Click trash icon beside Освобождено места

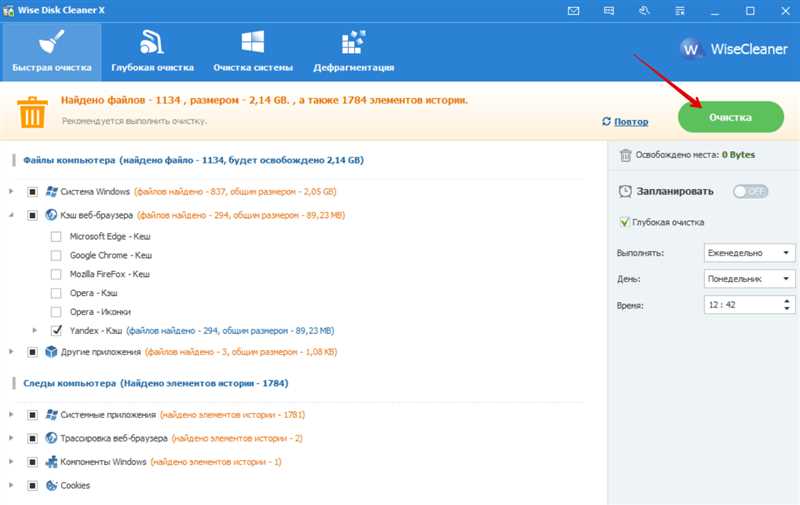click(x=626, y=155)
